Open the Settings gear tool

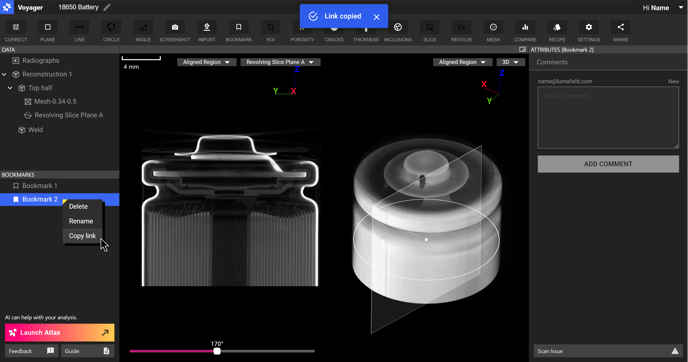pos(588,27)
